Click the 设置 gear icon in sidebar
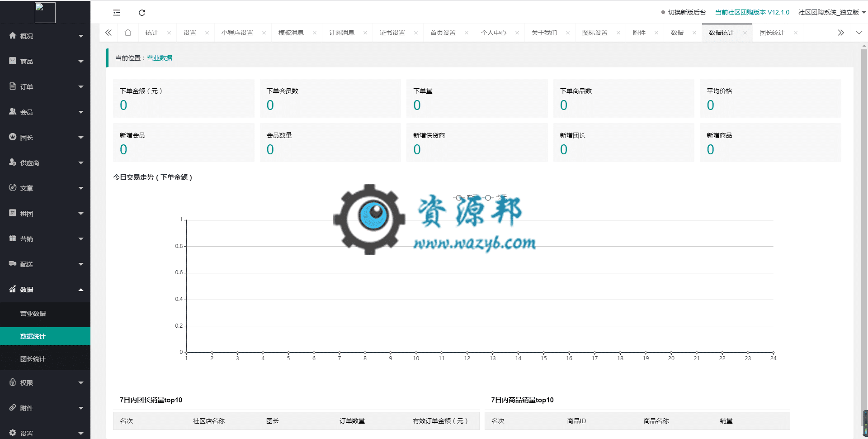Image resolution: width=868 pixels, height=439 pixels. (x=13, y=433)
